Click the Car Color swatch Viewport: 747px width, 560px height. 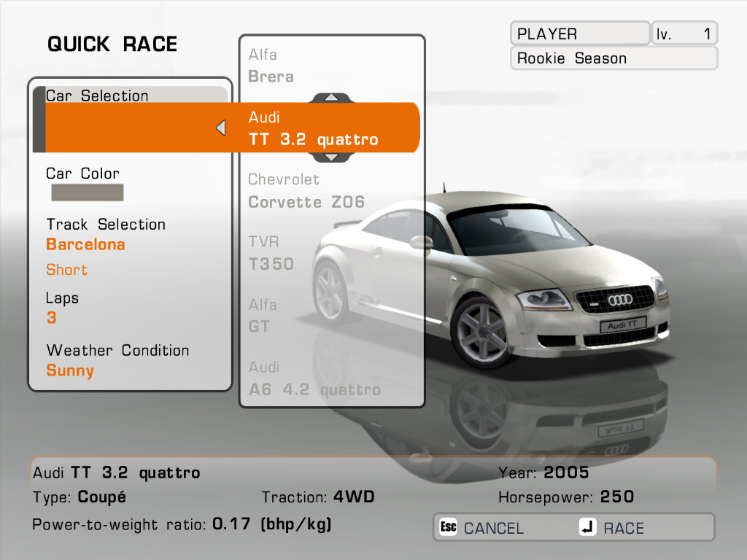coord(87,192)
